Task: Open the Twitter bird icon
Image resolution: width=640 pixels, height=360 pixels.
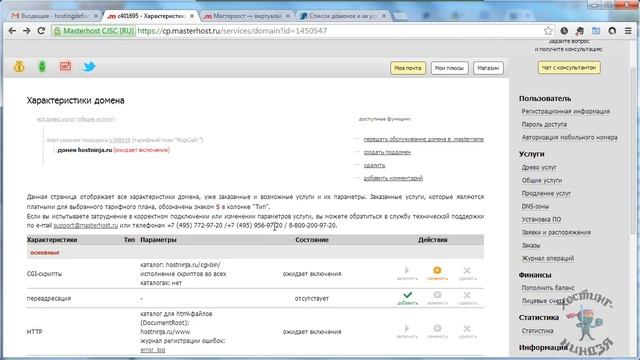Action: (x=89, y=66)
